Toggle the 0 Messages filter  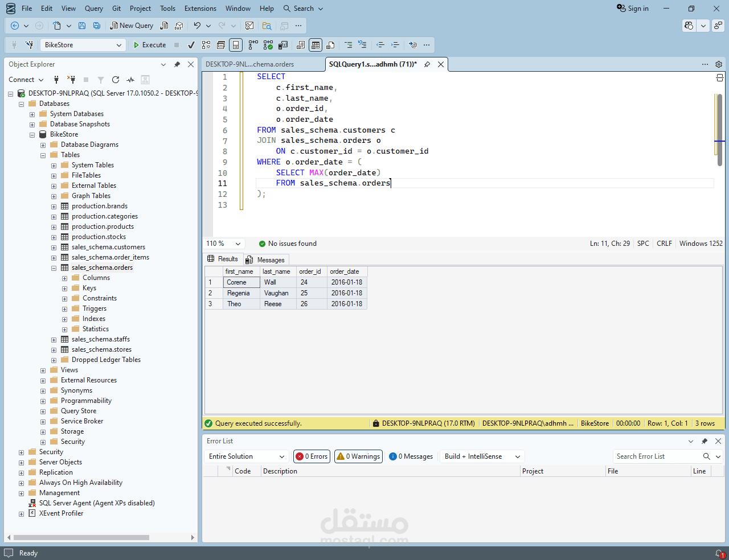tap(411, 456)
